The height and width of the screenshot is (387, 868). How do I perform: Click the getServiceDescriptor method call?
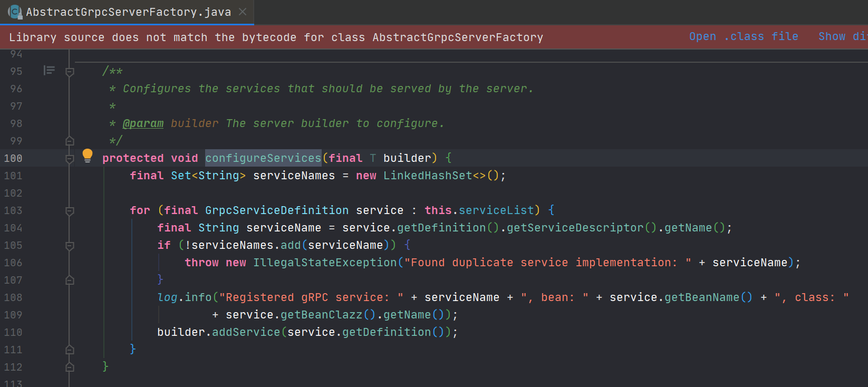point(575,228)
